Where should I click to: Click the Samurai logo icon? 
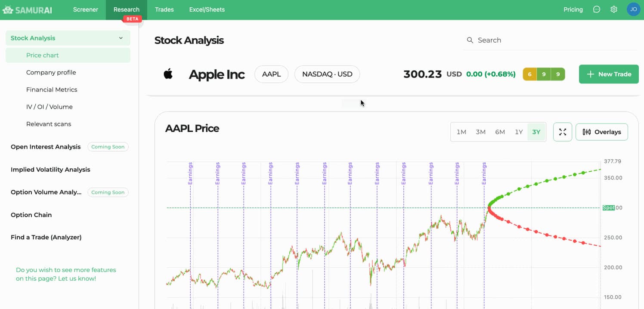pyautogui.click(x=7, y=9)
